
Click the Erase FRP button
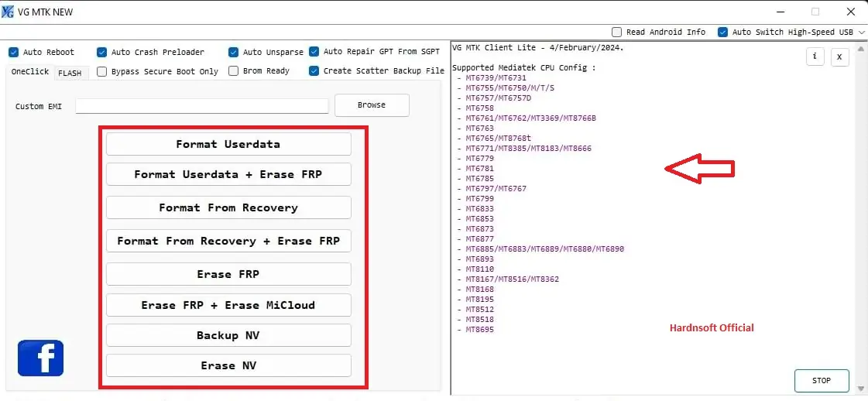coord(228,274)
